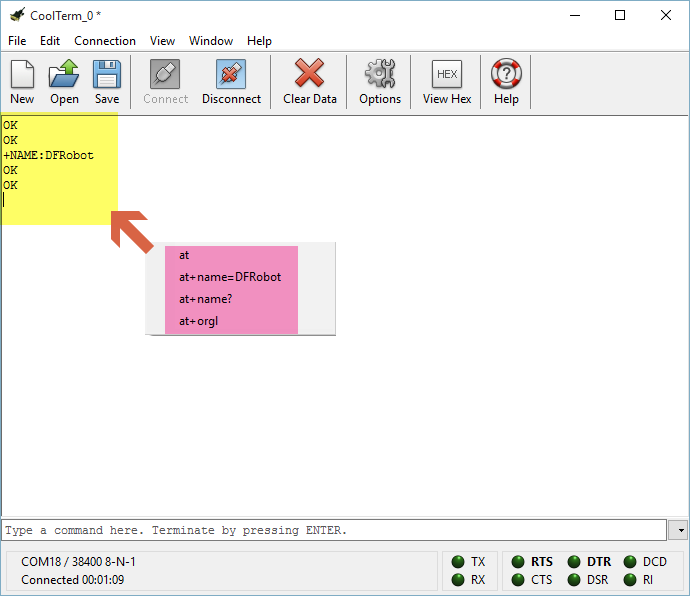
Task: Open the Window menu
Action: [x=211, y=41]
